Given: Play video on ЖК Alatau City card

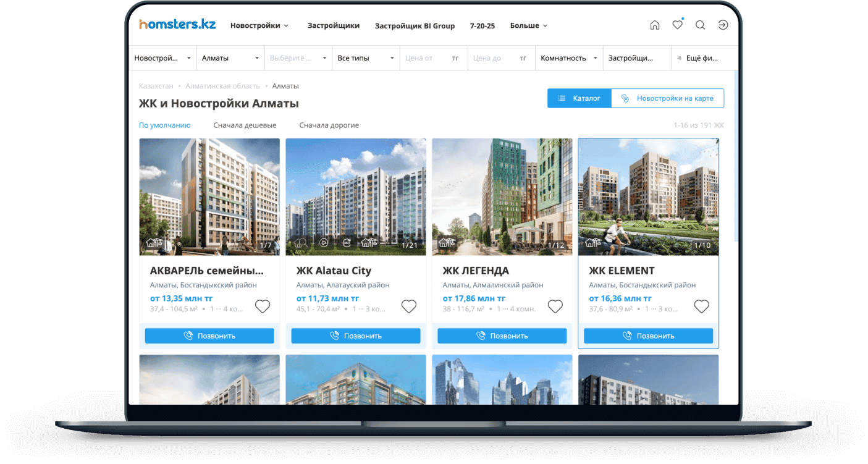Looking at the screenshot, I should tap(324, 243).
